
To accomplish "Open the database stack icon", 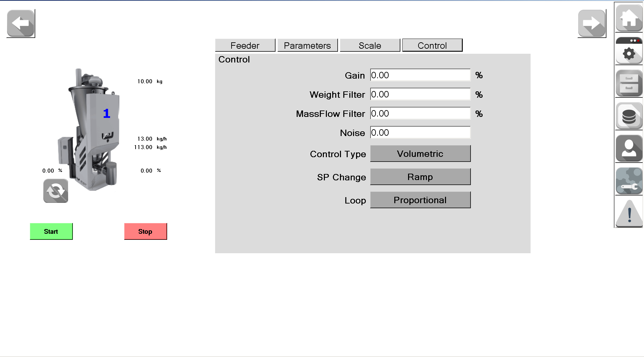I will (629, 116).
